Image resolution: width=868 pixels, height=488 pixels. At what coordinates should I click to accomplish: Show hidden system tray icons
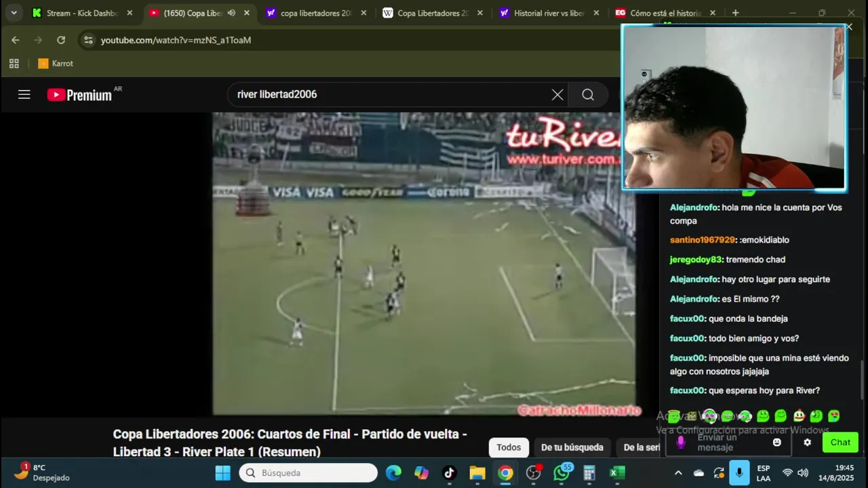(x=678, y=473)
